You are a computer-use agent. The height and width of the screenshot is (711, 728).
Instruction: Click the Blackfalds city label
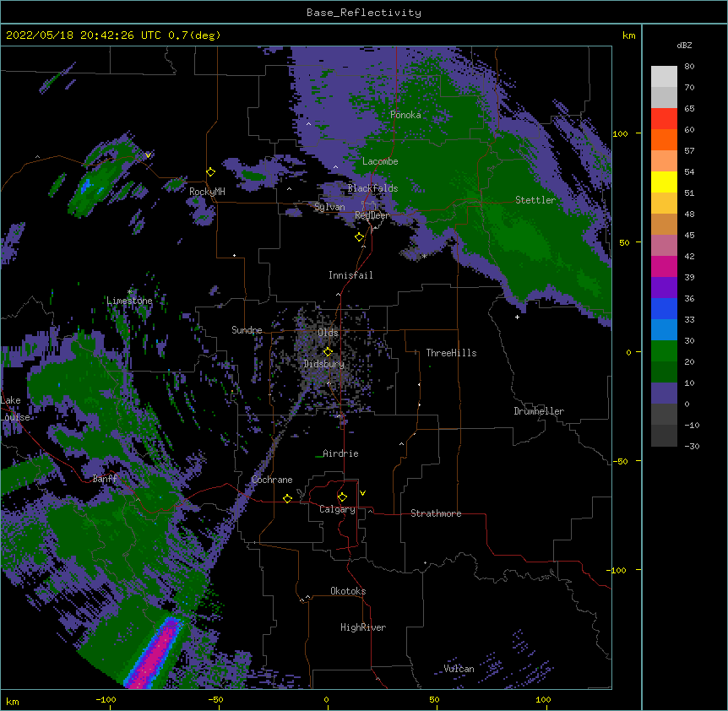[372, 188]
